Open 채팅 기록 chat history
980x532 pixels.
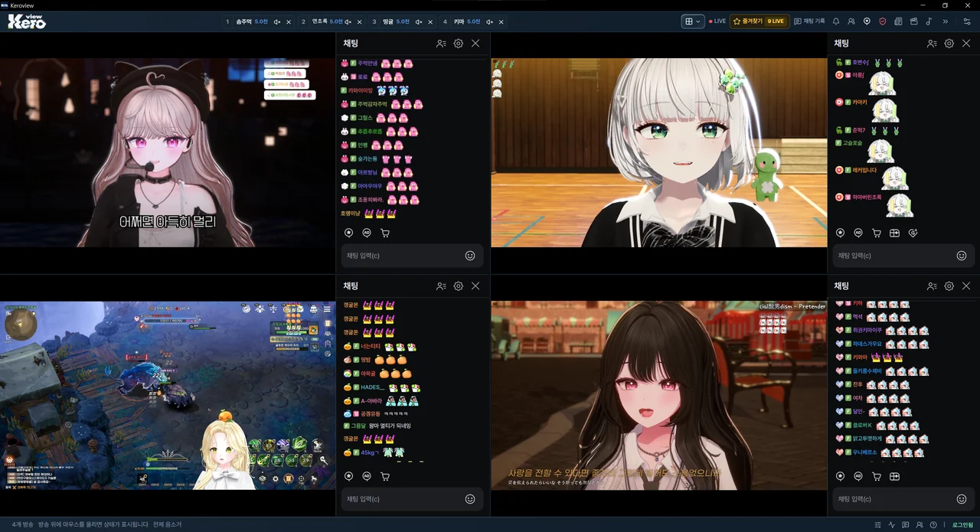pyautogui.click(x=809, y=21)
